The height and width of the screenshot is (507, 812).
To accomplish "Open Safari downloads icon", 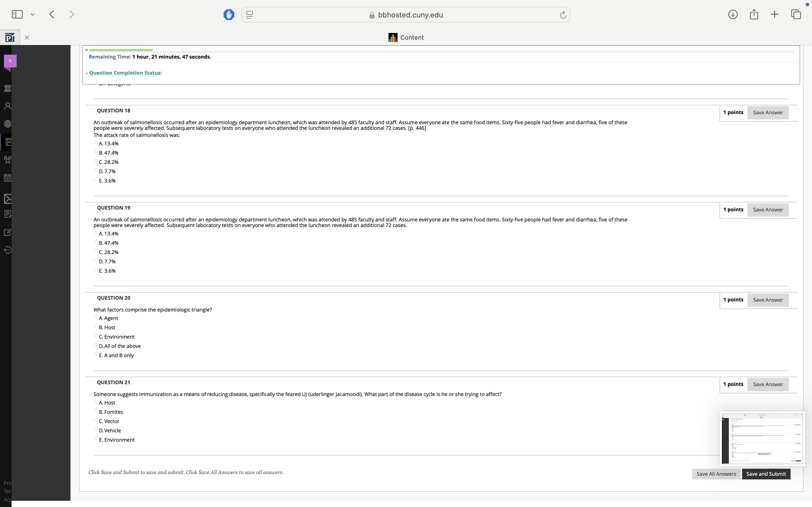I will [732, 14].
